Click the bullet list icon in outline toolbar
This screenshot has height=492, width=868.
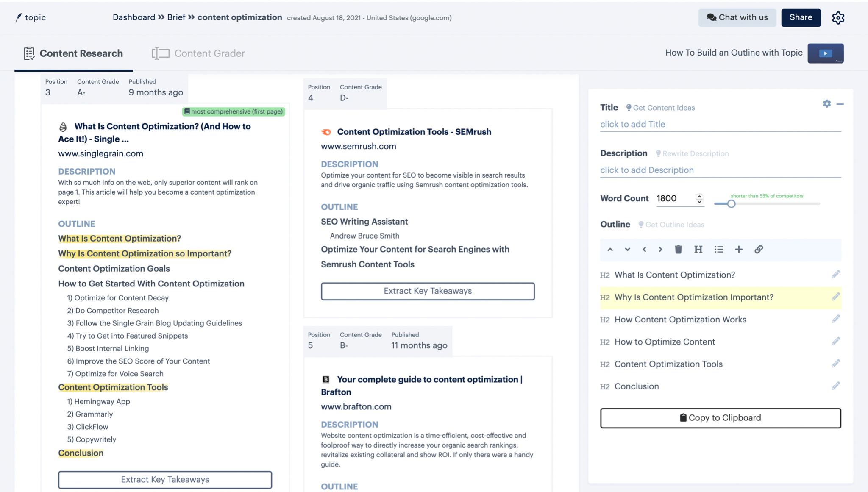tap(718, 250)
